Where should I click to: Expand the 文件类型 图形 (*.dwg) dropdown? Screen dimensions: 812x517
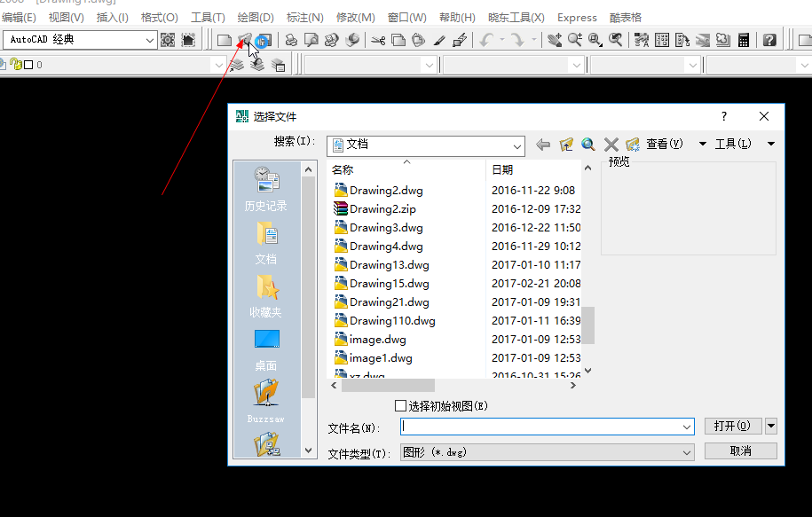pyautogui.click(x=687, y=452)
